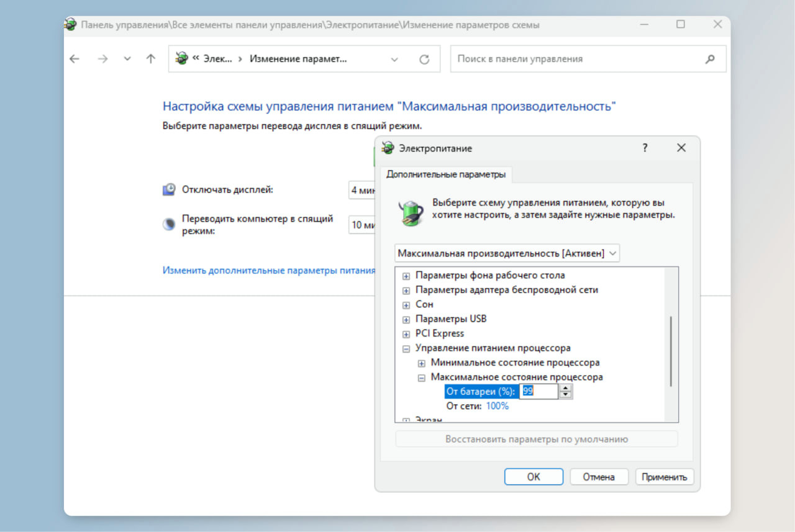Image resolution: width=795 pixels, height=532 pixels.
Task: Expand Минимальное состояние процессора
Action: click(x=422, y=363)
